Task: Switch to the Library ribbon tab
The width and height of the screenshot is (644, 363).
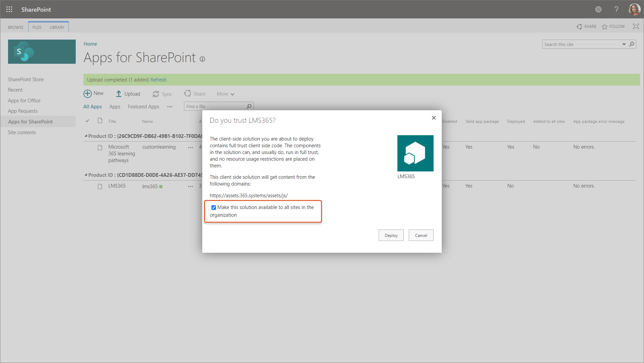Action: coord(57,28)
